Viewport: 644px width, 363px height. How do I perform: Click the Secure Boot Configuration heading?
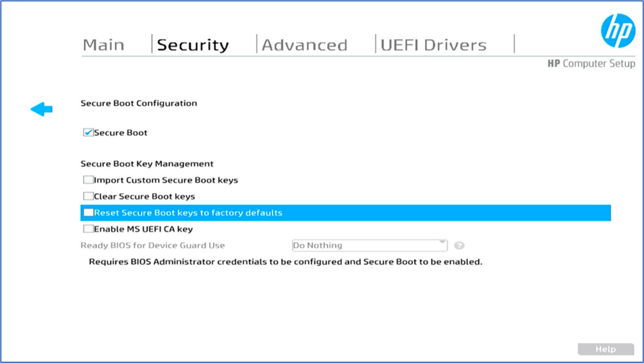(x=139, y=103)
